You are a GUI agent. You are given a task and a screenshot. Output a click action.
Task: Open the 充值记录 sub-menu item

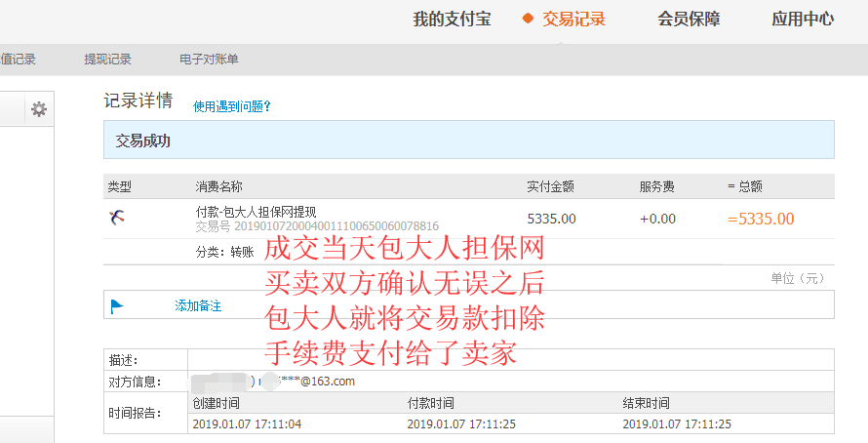[18, 60]
